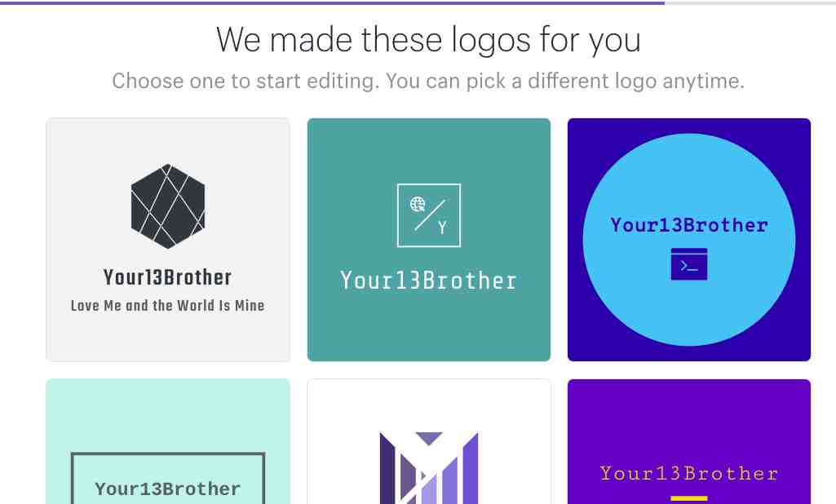
Task: Click the terminal prompt window icon
Action: point(689,264)
